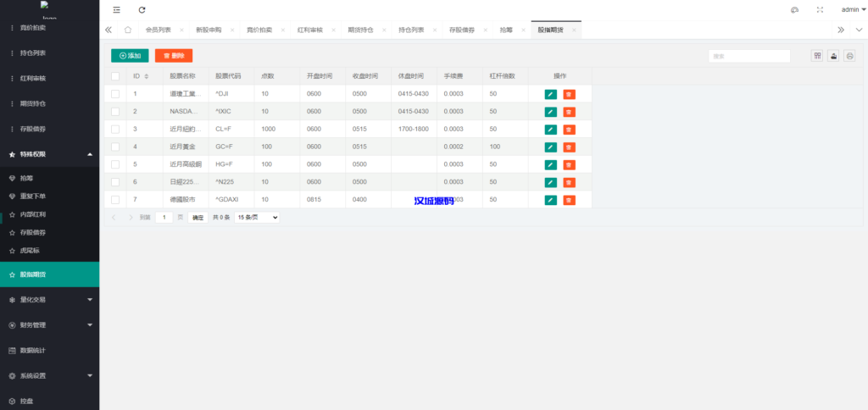Go to the home tab icon
868x410 pixels.
click(x=127, y=30)
